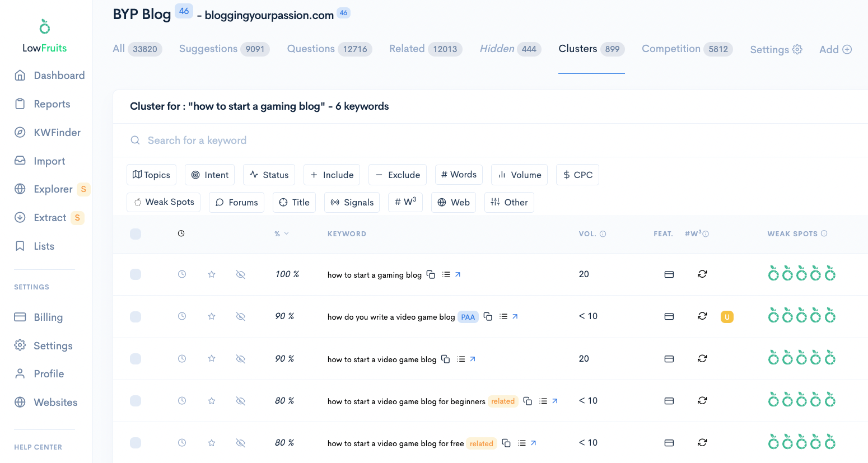This screenshot has height=463, width=868.
Task: Check the 'video game blog for beginners' row
Action: [136, 401]
